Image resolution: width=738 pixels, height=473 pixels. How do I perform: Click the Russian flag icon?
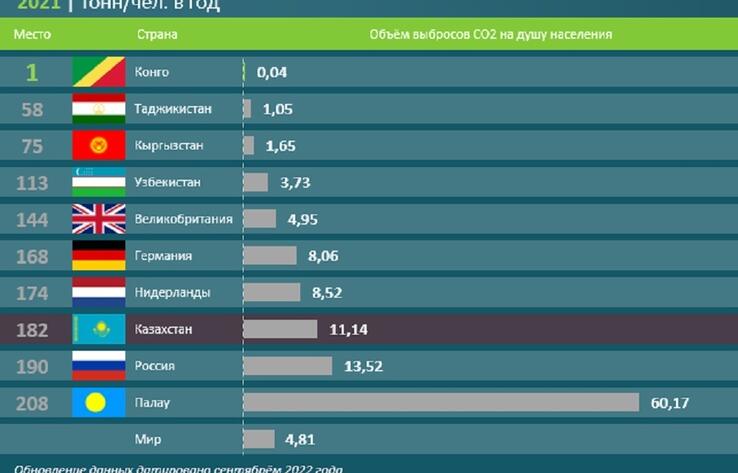click(99, 366)
